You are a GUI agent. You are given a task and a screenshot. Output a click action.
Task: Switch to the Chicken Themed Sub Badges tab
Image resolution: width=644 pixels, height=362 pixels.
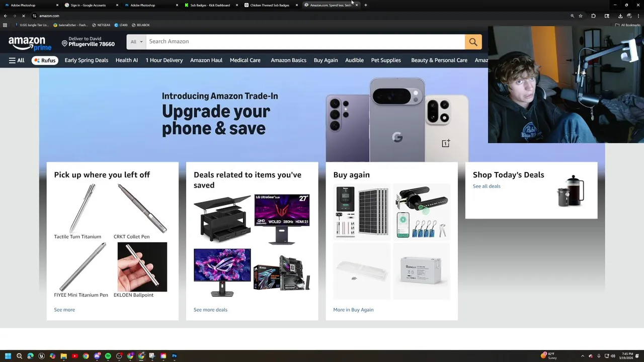pos(270,5)
